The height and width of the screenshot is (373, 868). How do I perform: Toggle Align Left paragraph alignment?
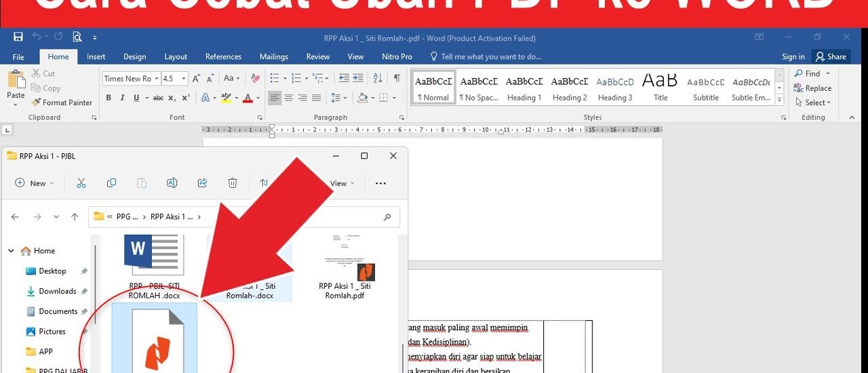274,98
